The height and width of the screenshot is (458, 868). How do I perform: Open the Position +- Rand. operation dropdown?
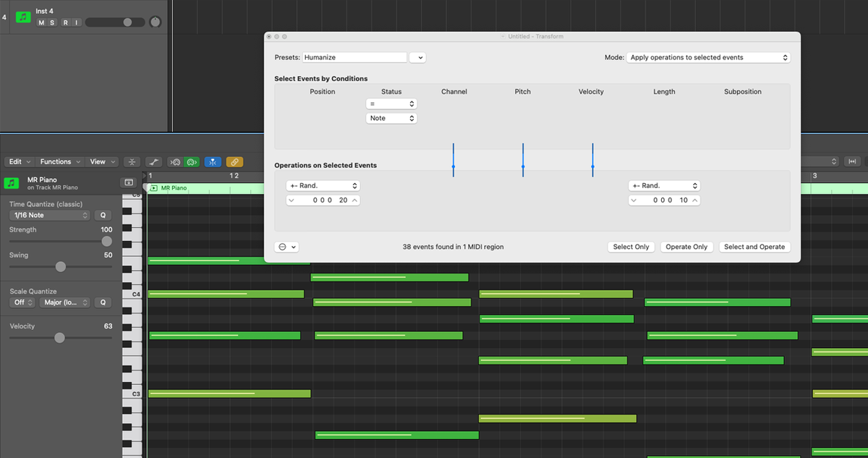click(x=323, y=185)
